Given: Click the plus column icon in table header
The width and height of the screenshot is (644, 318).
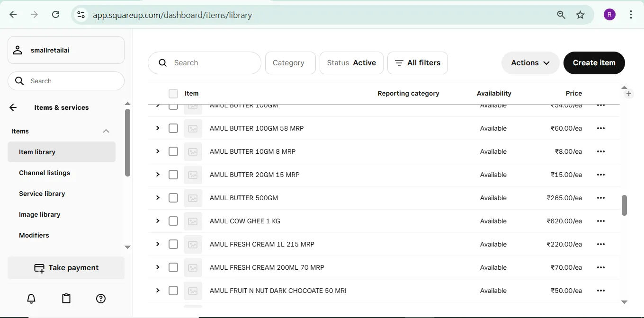Looking at the screenshot, I should click(x=628, y=94).
